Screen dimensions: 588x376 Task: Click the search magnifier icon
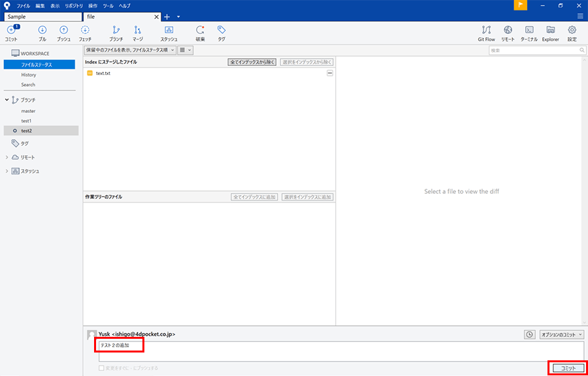coord(581,50)
